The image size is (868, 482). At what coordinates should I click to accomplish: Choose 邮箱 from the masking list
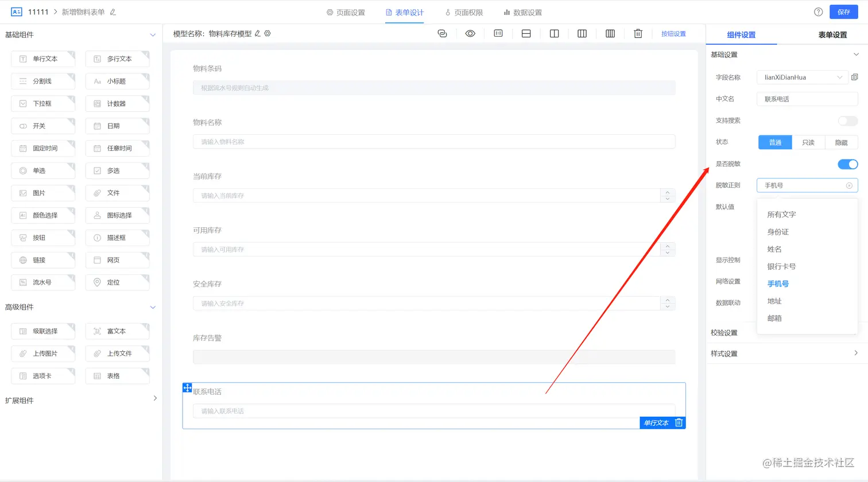(x=774, y=318)
